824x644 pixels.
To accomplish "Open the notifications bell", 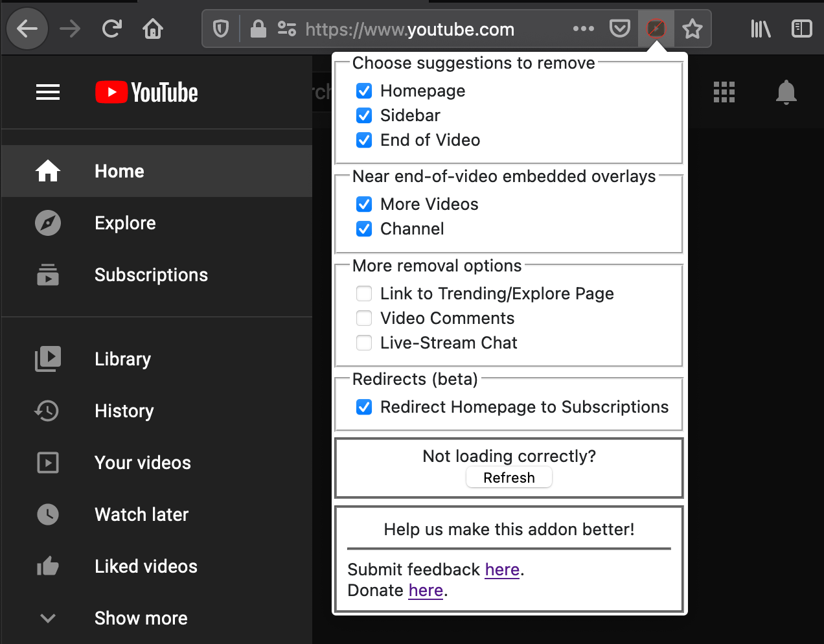I will [x=786, y=93].
